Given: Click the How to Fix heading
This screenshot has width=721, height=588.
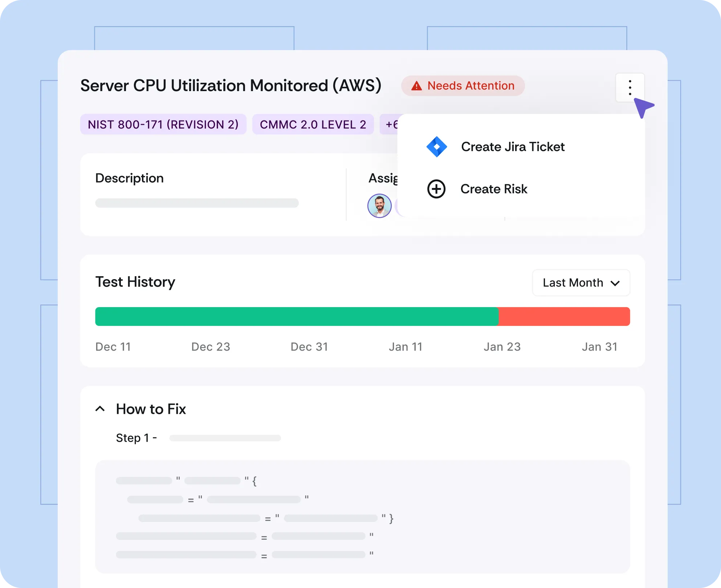Looking at the screenshot, I should tap(151, 409).
